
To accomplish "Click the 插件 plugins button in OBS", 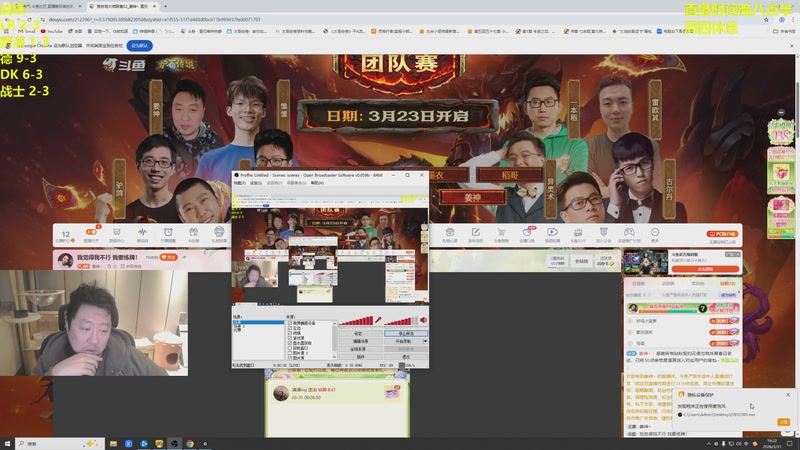I will coord(361,357).
